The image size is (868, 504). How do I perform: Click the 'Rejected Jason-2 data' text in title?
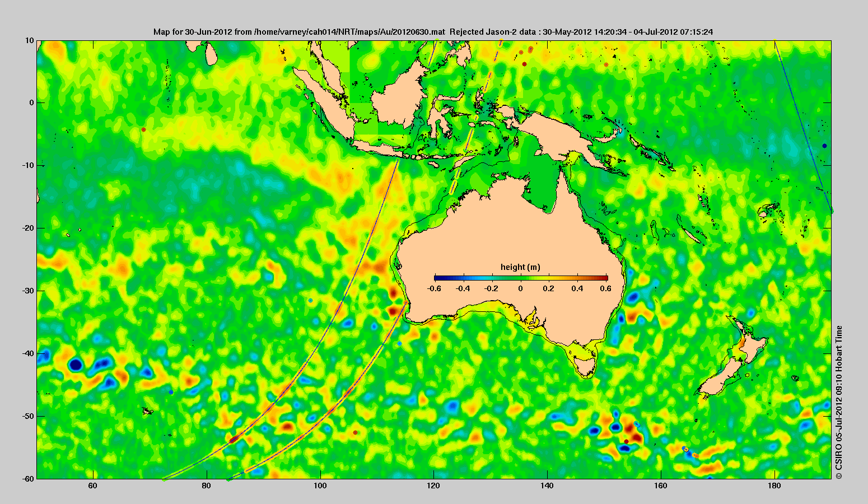coord(493,32)
